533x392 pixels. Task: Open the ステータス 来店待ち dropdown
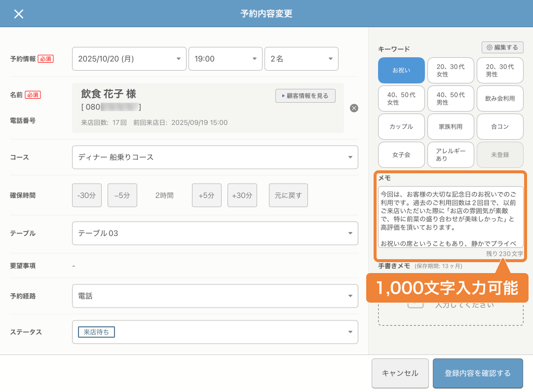215,332
